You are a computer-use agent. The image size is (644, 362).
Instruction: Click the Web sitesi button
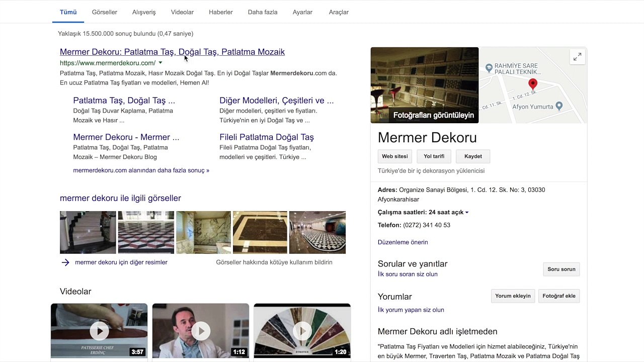coord(395,156)
